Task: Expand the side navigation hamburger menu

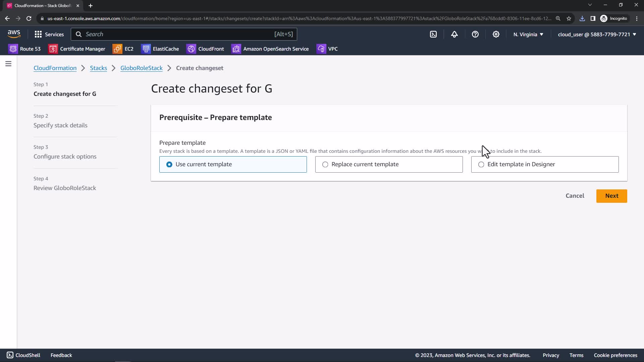Action: pos(8,64)
